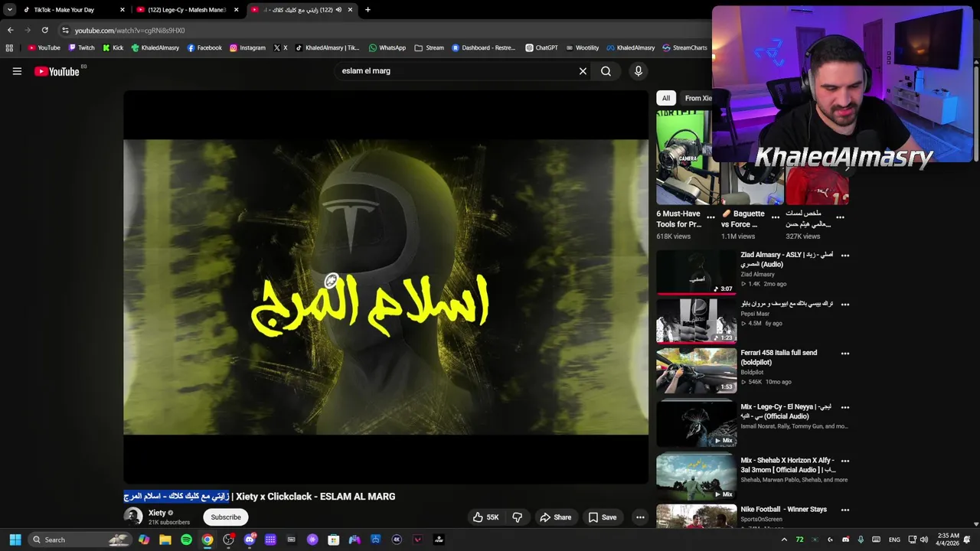Open options for Ferrari 458 italia video

(x=845, y=354)
